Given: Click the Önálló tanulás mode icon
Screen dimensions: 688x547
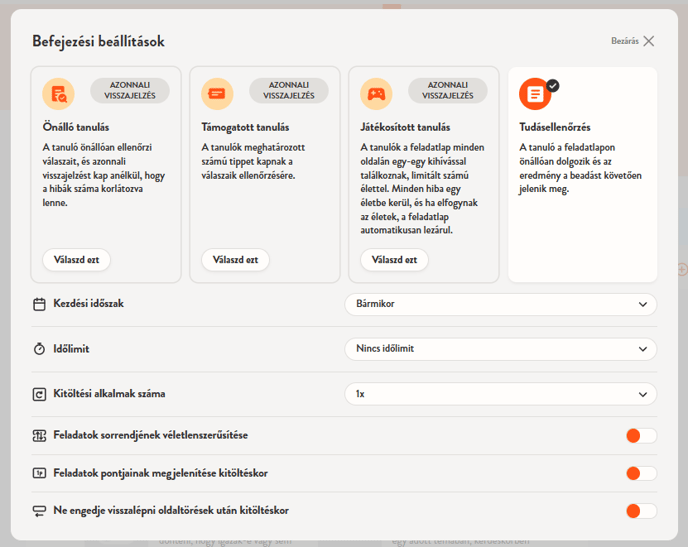Looking at the screenshot, I should point(58,94).
